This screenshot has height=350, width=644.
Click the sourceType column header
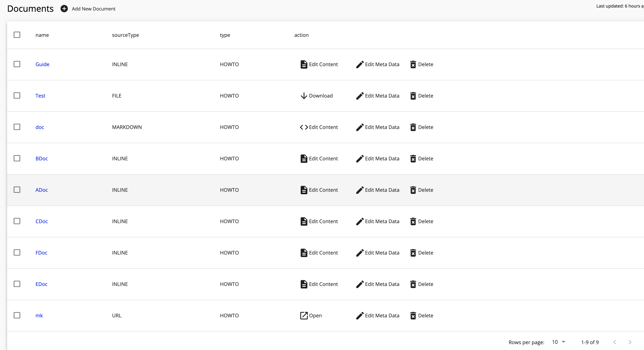[125, 35]
